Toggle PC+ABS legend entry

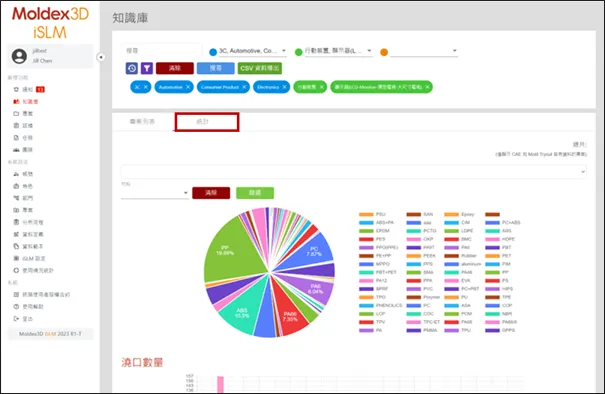coord(503,223)
